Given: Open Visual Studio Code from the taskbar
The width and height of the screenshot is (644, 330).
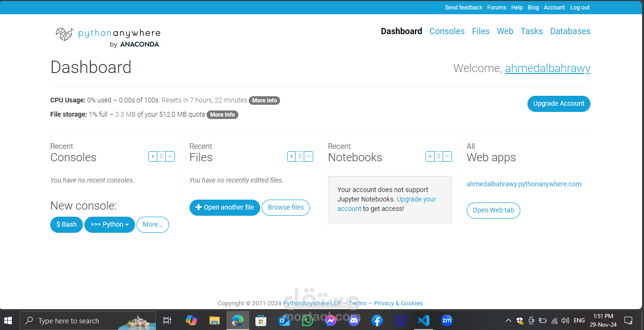Looking at the screenshot, I should click(424, 321).
